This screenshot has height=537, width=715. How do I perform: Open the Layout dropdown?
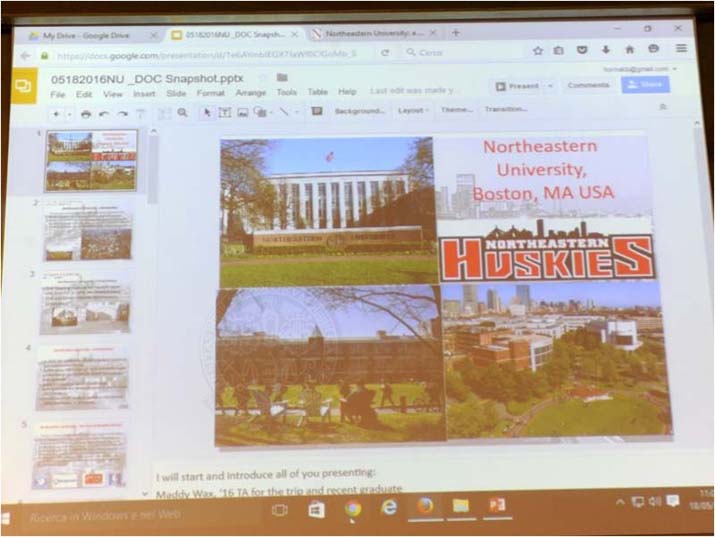(413, 110)
